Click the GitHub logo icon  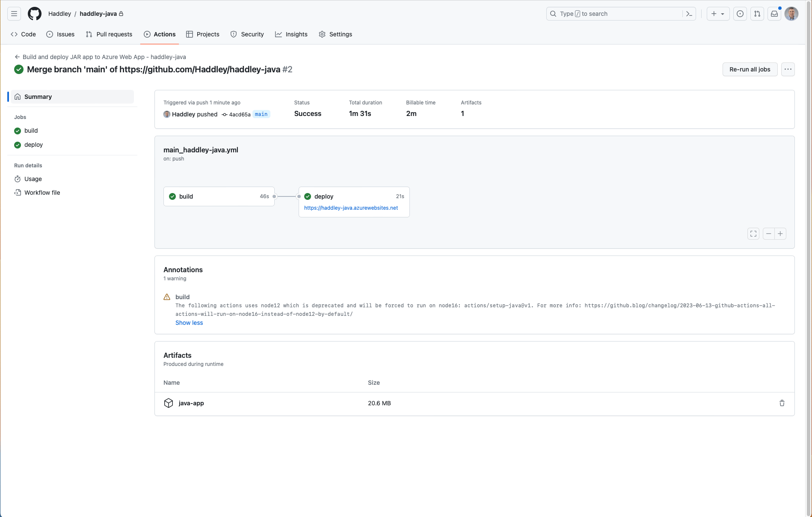(x=35, y=14)
